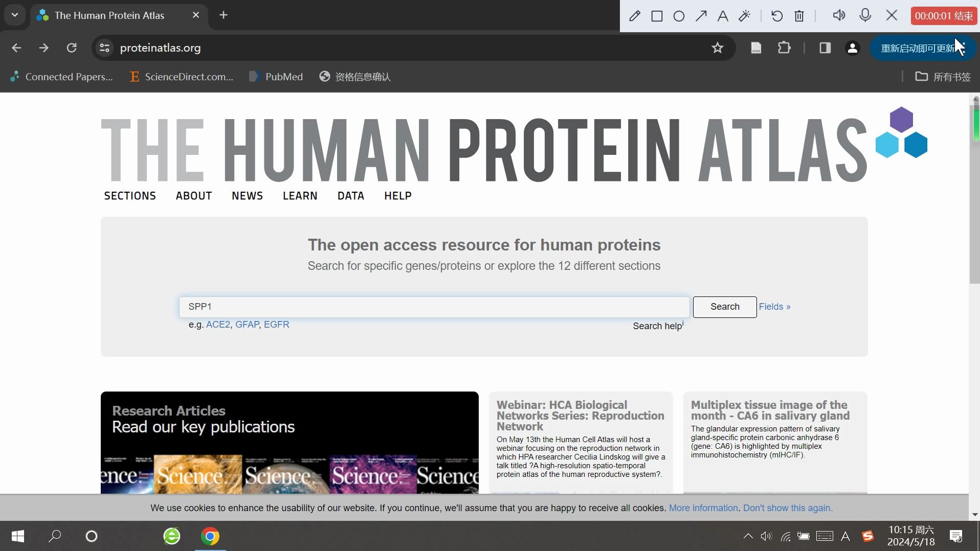
Task: Open a new browser tab
Action: click(x=224, y=15)
